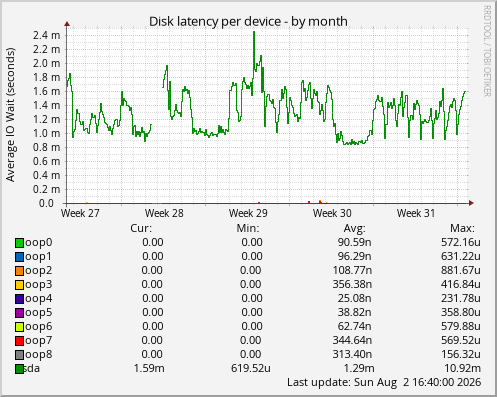The height and width of the screenshot is (397, 497).
Task: Click the 'Week 29' x-axis label
Action: [x=248, y=213]
